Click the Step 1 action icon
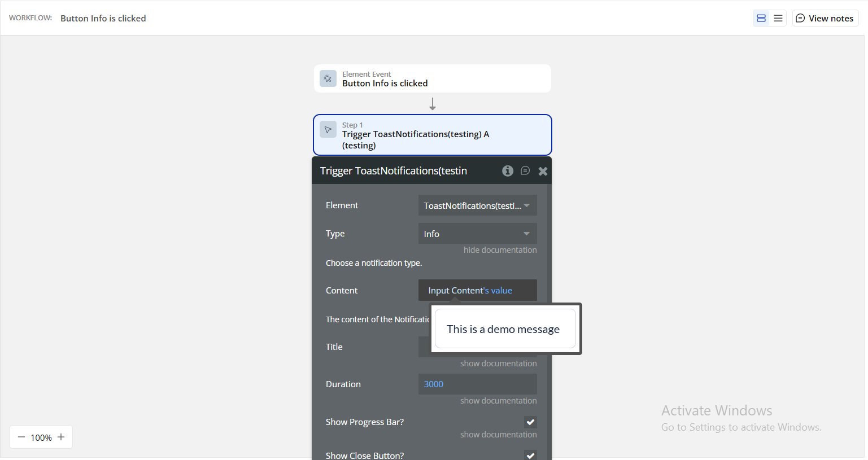 328,130
